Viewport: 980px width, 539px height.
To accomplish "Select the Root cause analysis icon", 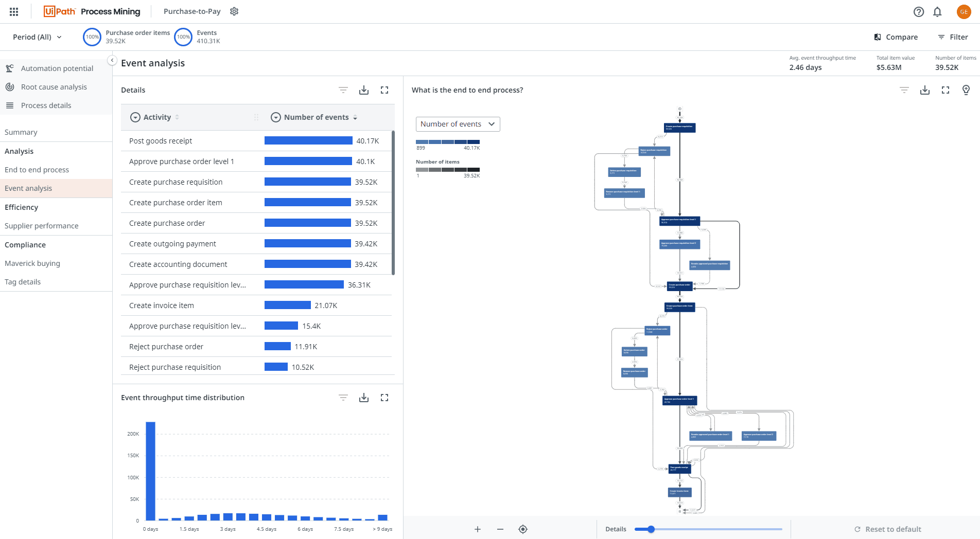I will point(10,87).
